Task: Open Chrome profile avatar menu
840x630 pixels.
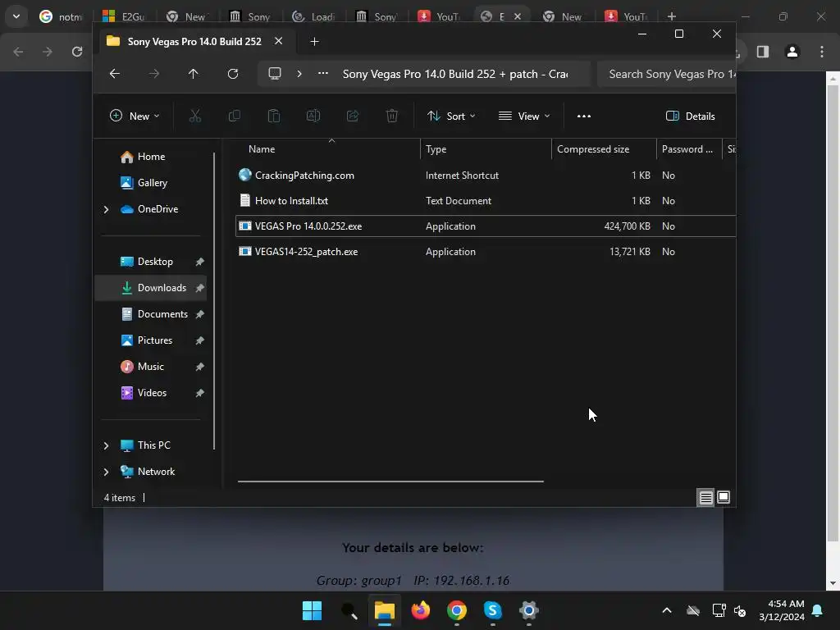Action: [x=792, y=52]
